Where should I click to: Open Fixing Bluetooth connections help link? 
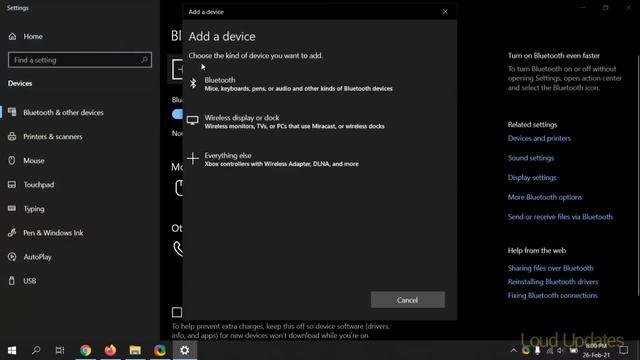[552, 295]
